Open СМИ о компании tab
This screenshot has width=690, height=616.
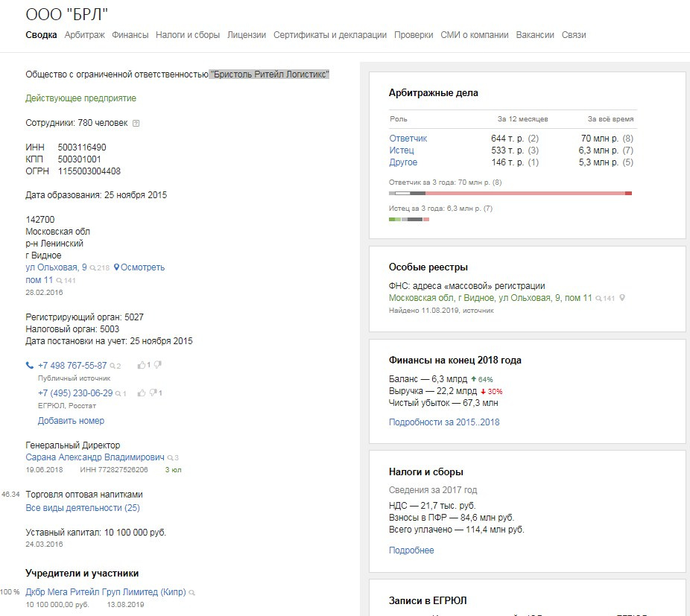coord(475,35)
